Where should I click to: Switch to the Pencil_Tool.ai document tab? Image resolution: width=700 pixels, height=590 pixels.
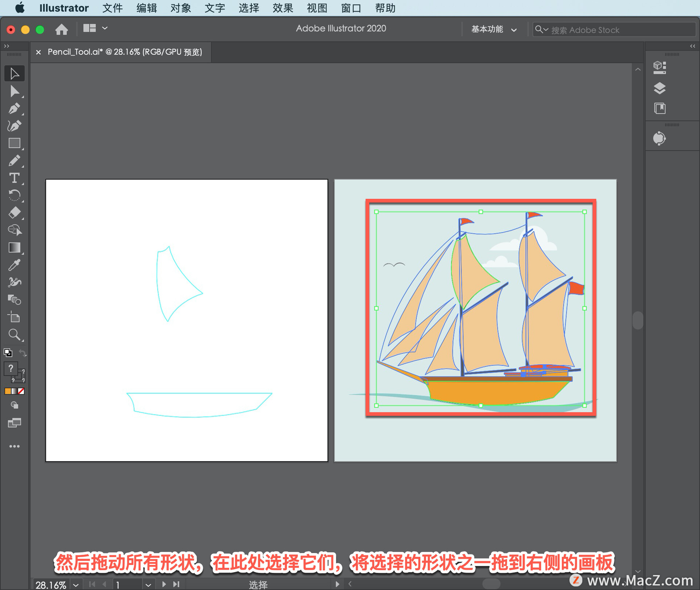tap(125, 52)
